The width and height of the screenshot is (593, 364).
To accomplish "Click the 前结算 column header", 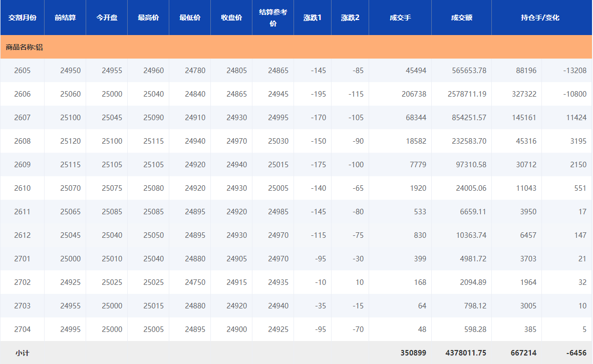I will pos(65,18).
